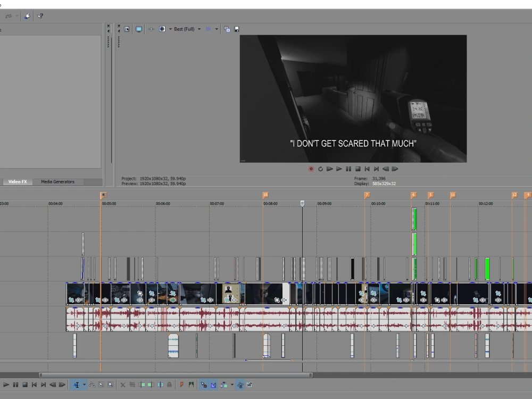
Task: Click the Split icon
Action: pos(160,385)
